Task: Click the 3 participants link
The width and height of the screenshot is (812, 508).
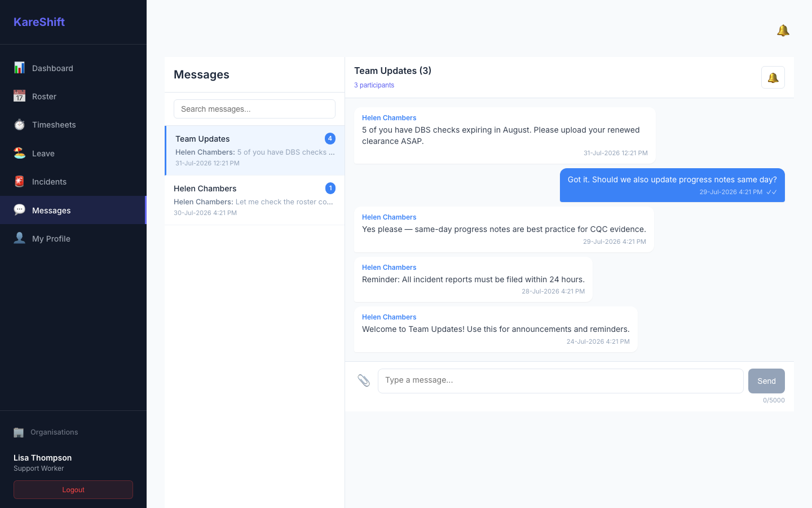Action: (374, 85)
